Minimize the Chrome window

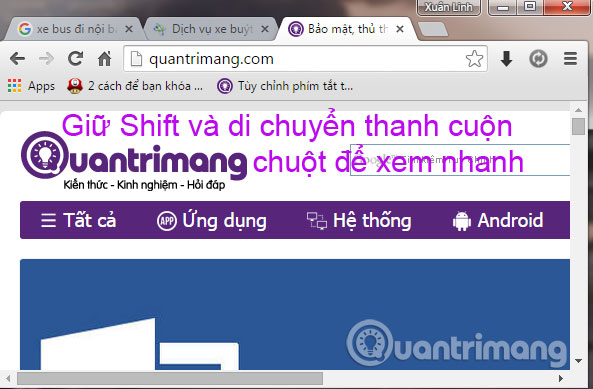[503, 8]
